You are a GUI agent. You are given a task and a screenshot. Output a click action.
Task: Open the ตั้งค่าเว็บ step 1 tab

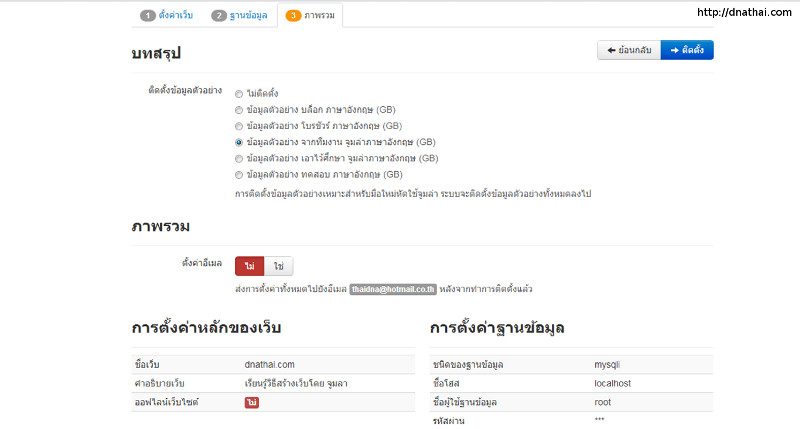(x=167, y=16)
